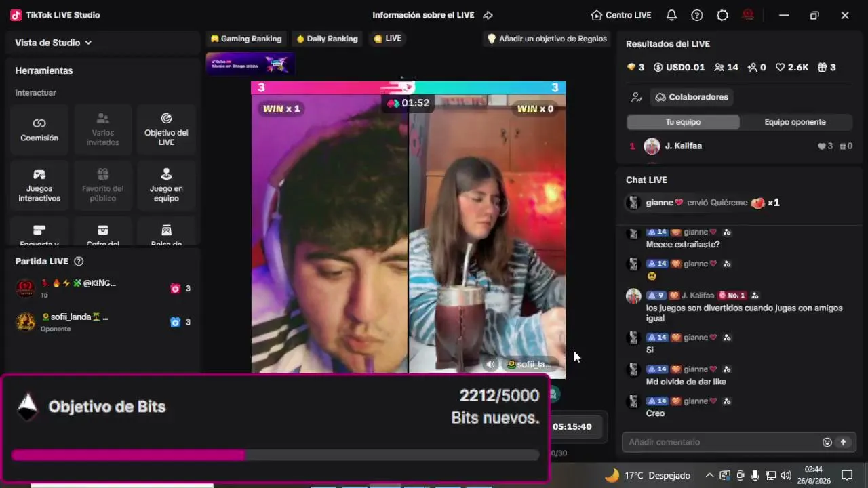Open the Favorito del público tool
Image resolution: width=868 pixels, height=488 pixels.
coord(103,186)
